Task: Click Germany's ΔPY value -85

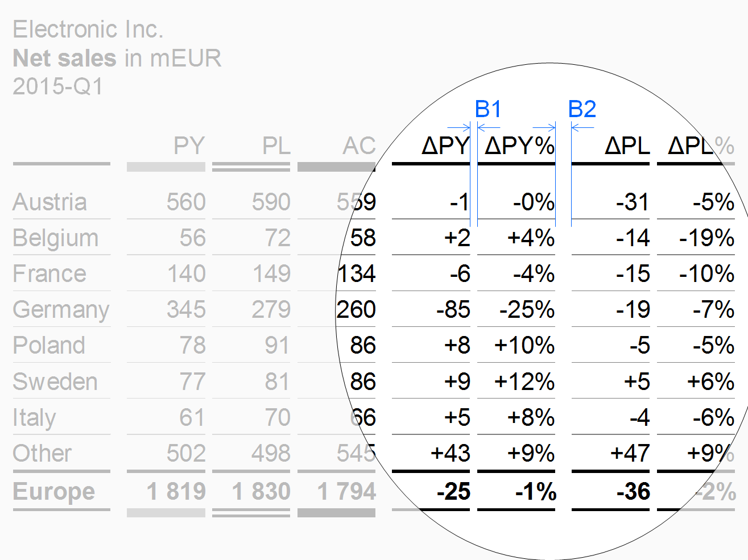Action: [x=453, y=310]
